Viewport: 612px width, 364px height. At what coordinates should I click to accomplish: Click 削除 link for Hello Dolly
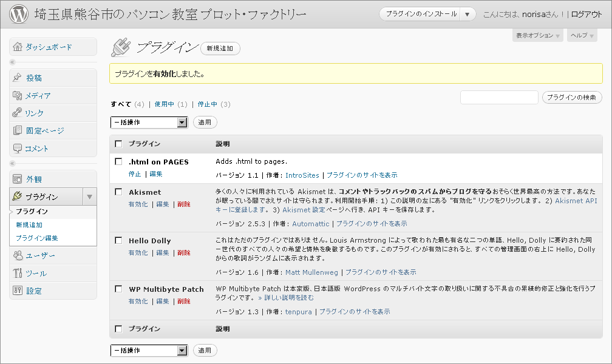[184, 253]
